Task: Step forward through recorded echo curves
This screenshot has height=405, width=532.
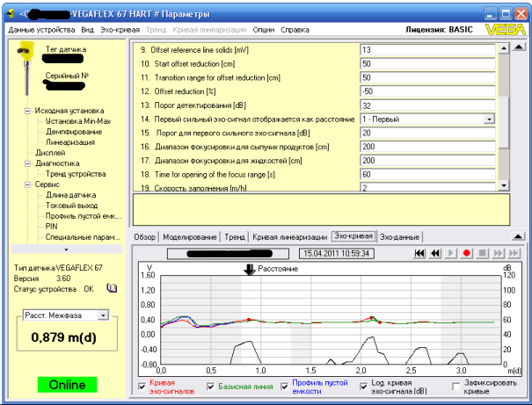Action: click(498, 253)
